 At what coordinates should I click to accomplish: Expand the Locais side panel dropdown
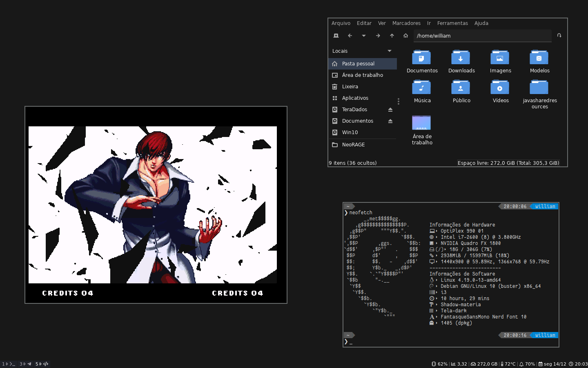click(x=390, y=51)
